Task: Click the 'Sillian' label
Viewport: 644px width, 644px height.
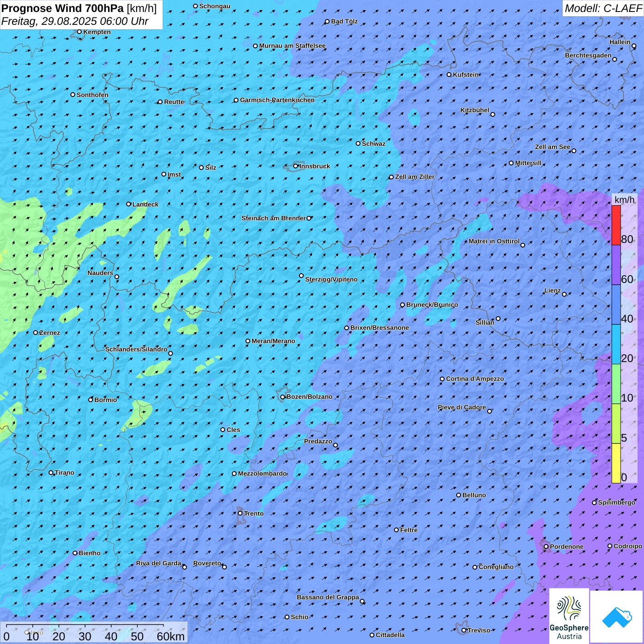Action: 485,322
